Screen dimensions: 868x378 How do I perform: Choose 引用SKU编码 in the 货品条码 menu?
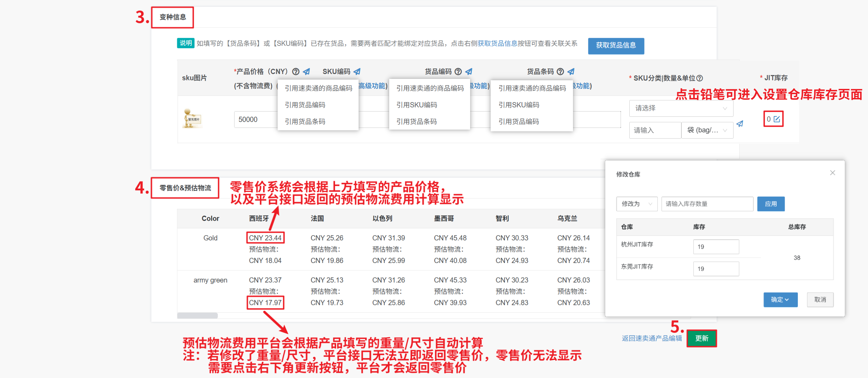(518, 105)
